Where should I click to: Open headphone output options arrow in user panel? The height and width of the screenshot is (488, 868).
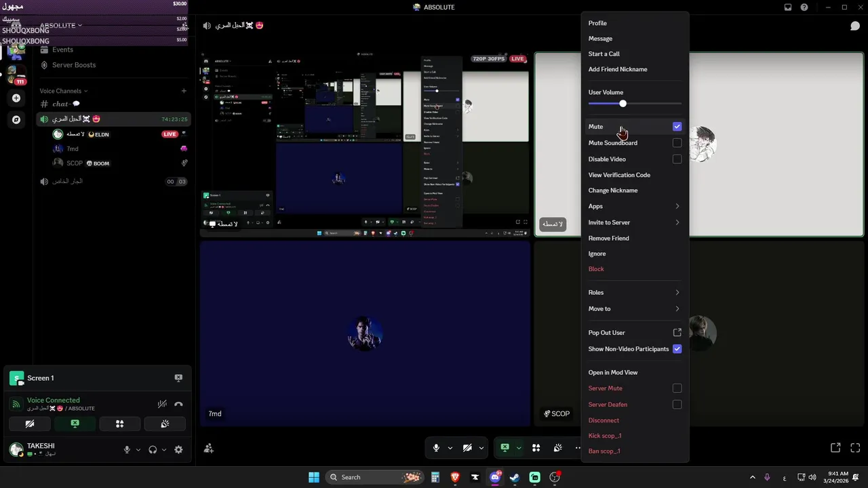point(164,449)
